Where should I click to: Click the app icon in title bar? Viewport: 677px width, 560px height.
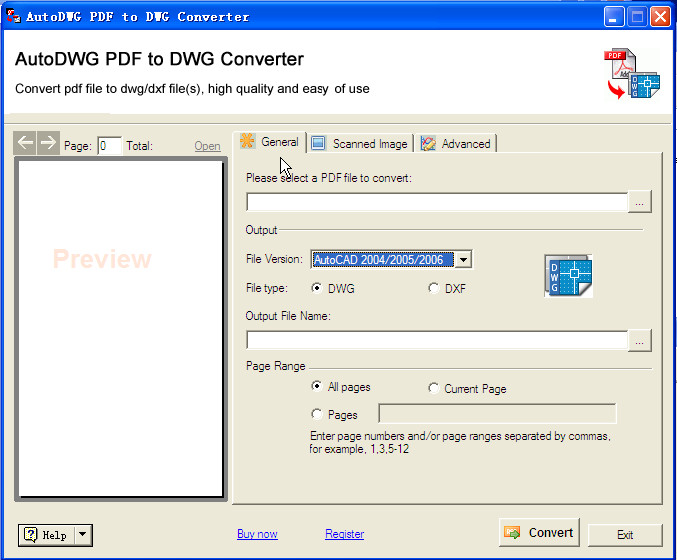click(x=13, y=16)
